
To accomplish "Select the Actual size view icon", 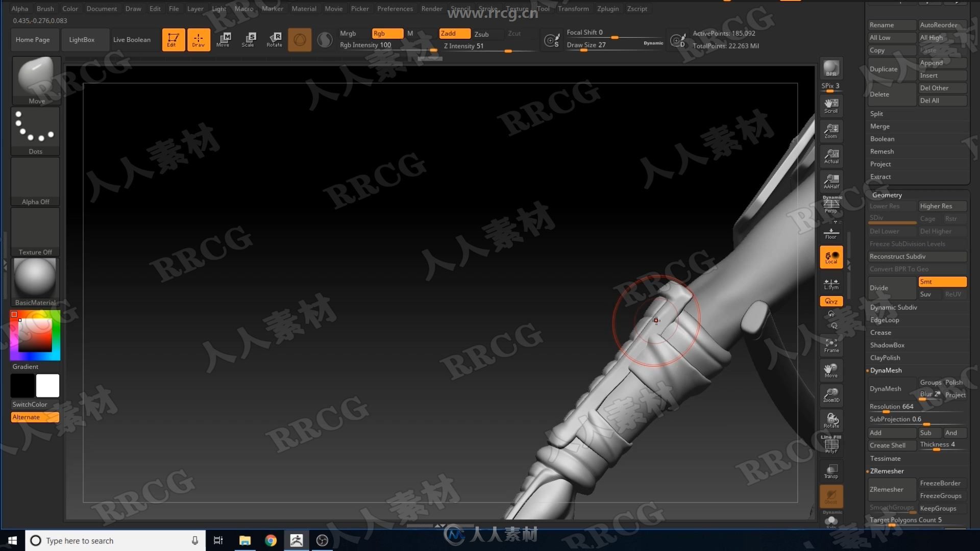I will (831, 156).
